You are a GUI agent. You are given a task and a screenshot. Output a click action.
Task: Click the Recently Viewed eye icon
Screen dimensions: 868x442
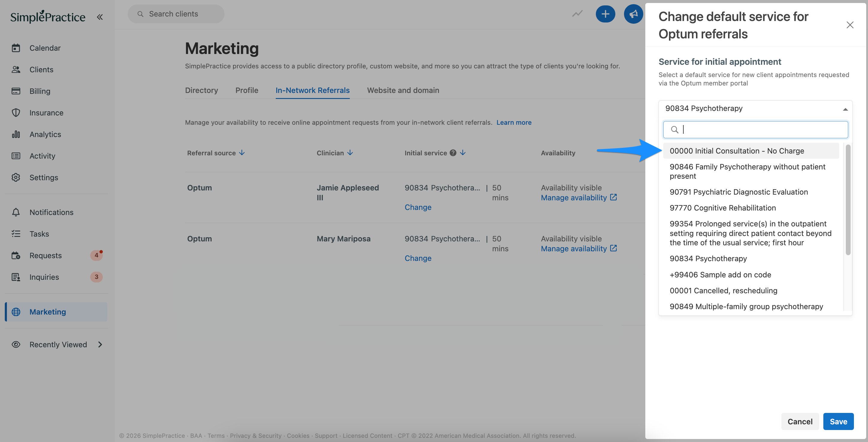(16, 344)
